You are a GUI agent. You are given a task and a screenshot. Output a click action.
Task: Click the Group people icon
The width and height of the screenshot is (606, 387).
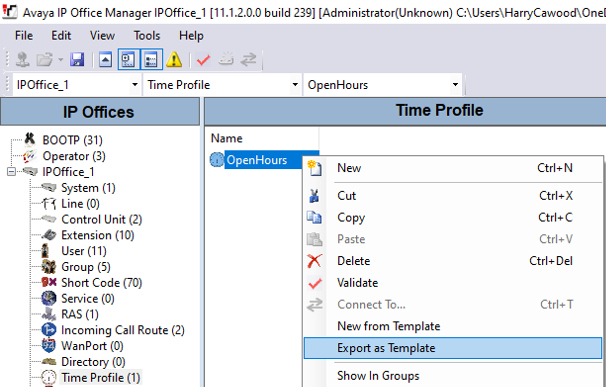[49, 267]
